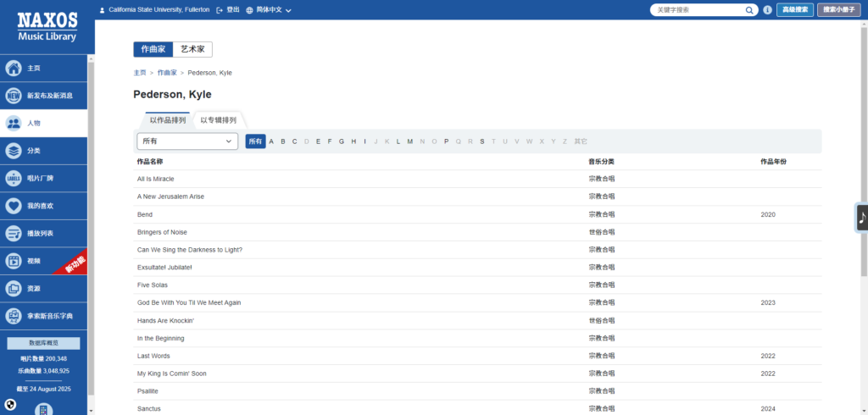Filter works by letter B
Image resolution: width=868 pixels, height=415 pixels.
coord(283,141)
